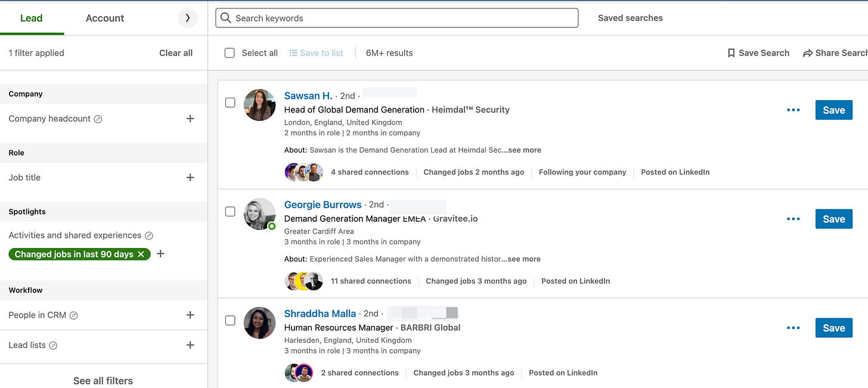Open more options for Sawsan H.

pos(793,110)
